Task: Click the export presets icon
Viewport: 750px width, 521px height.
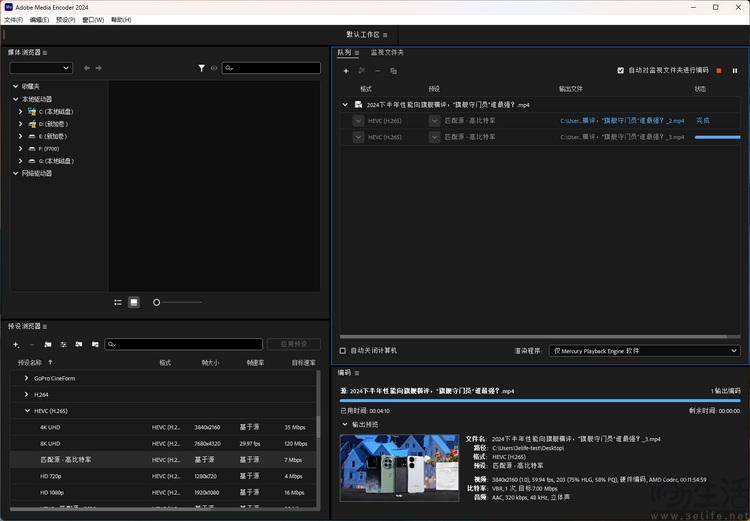Action: pyautogui.click(x=95, y=344)
